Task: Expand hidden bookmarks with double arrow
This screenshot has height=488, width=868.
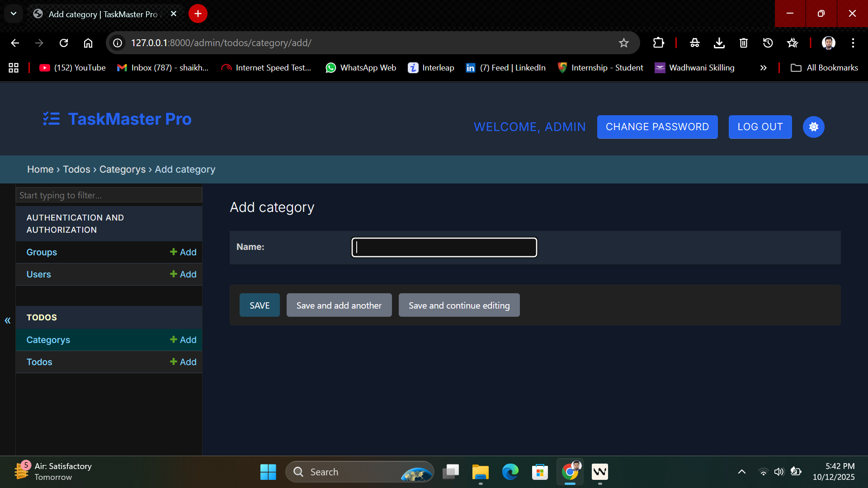Action: (763, 68)
